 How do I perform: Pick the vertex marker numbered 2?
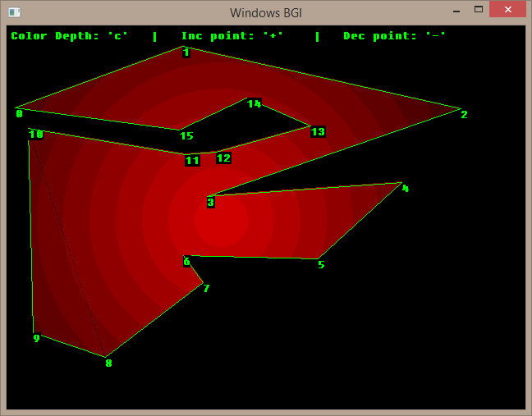(464, 114)
